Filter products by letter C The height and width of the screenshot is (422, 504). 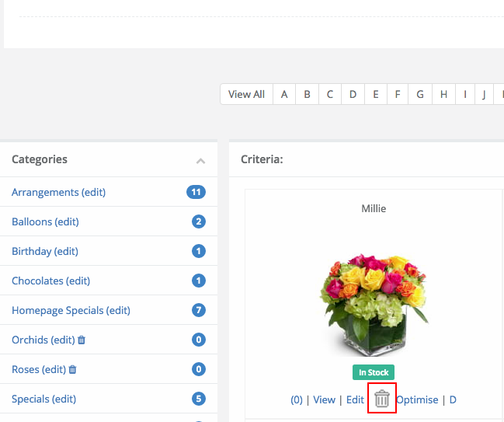pyautogui.click(x=330, y=94)
